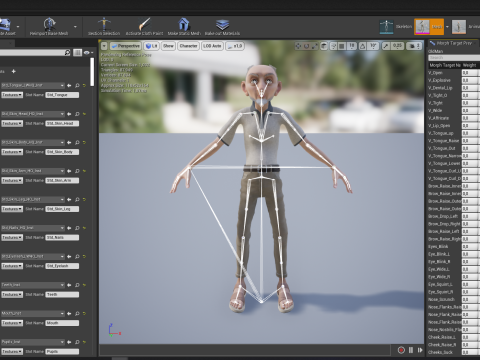
Task: Edit the Pupils slot name field
Action: 62,352
